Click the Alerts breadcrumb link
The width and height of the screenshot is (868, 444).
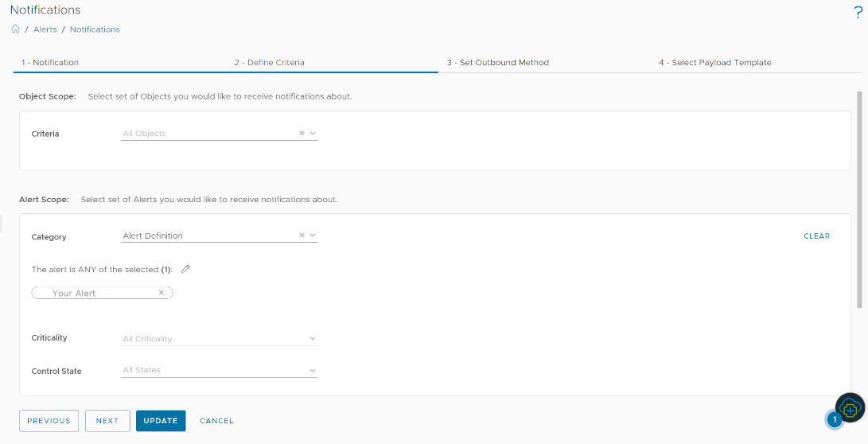(45, 29)
